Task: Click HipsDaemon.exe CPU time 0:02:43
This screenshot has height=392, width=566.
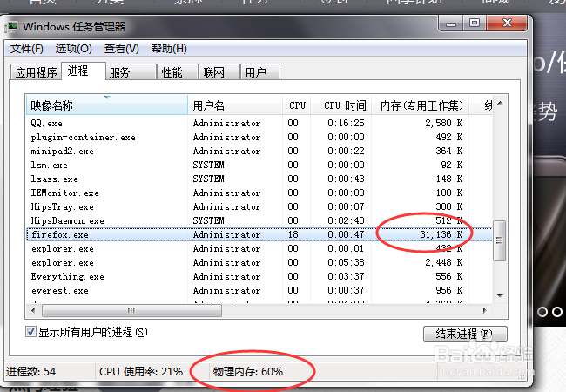Action: click(x=346, y=220)
